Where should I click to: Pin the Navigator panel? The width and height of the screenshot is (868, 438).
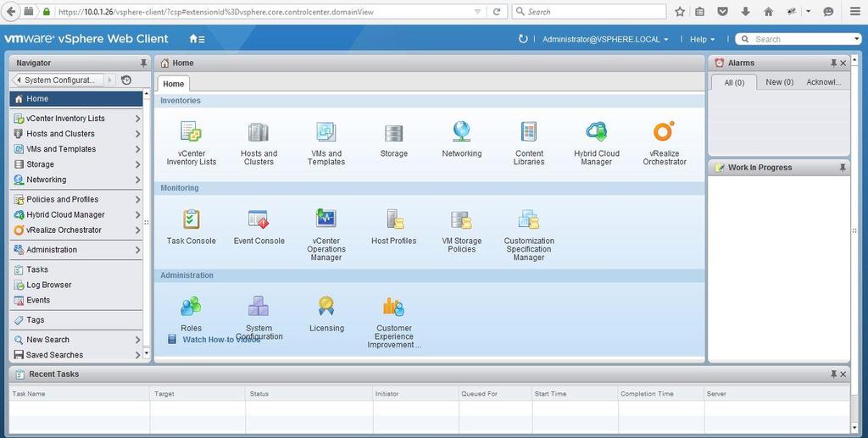pyautogui.click(x=143, y=63)
